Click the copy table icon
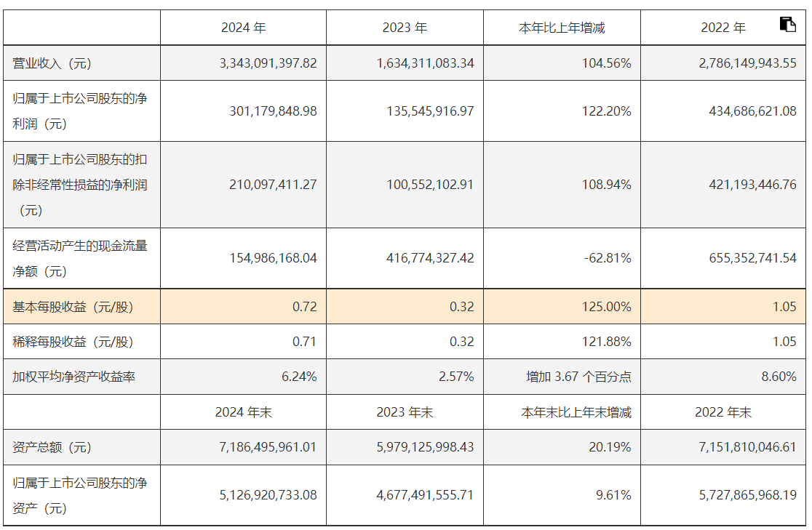The height and width of the screenshot is (530, 812). (787, 25)
